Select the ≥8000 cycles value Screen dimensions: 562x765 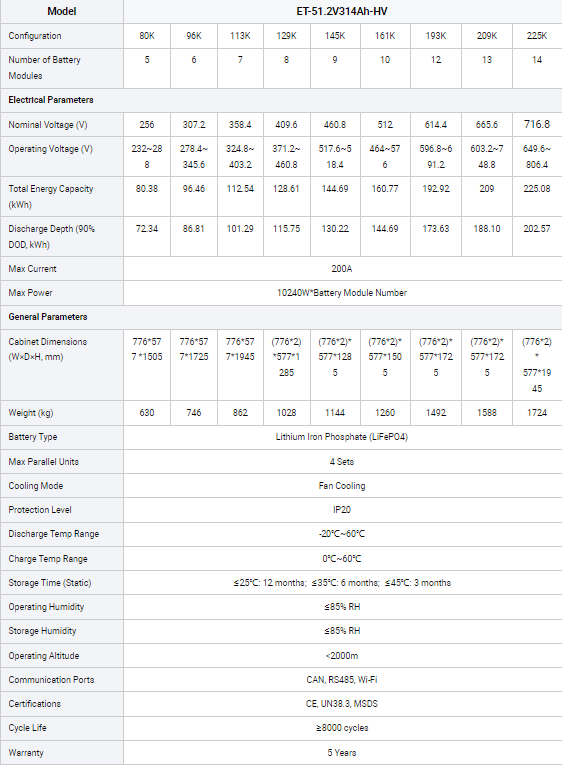[341, 727]
